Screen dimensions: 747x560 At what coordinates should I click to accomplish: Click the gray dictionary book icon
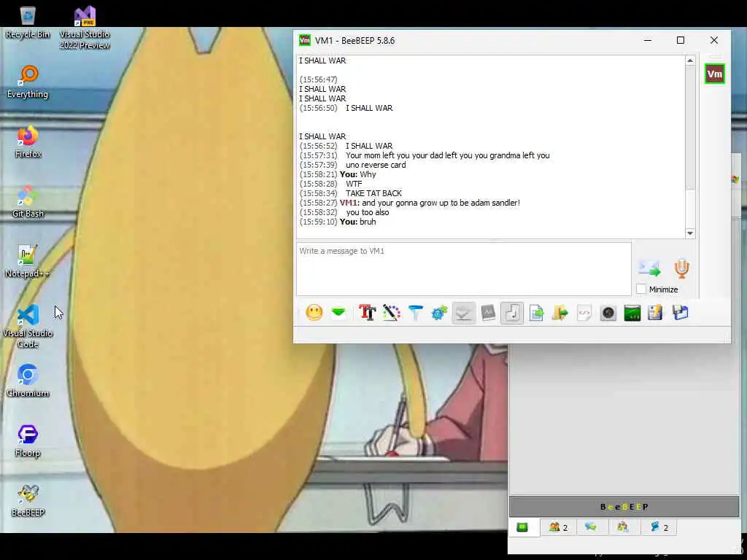pos(488,313)
